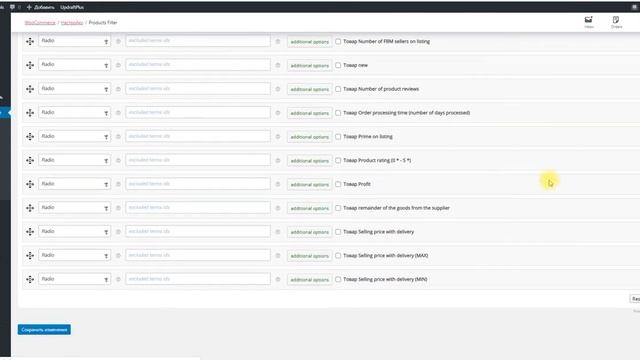The height and width of the screenshot is (360, 640).
Task: Open the Radio dropdown in Number of product reviews row
Action: [74, 89]
